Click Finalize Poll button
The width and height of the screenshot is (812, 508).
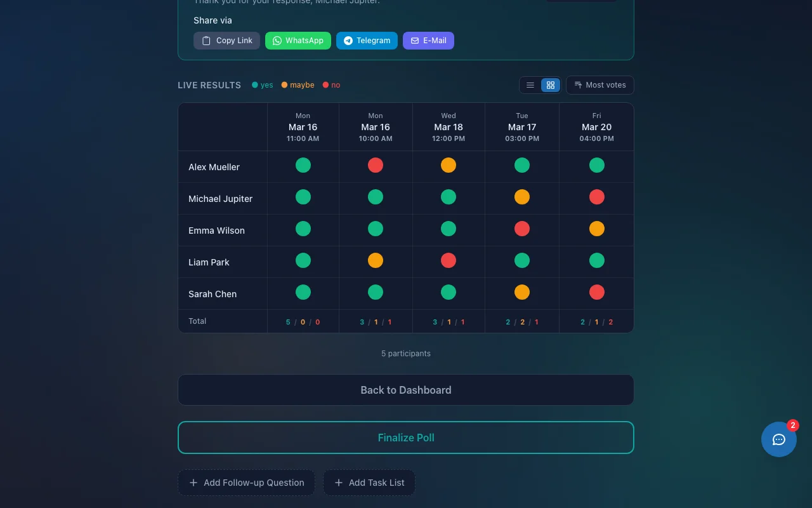pos(406,438)
